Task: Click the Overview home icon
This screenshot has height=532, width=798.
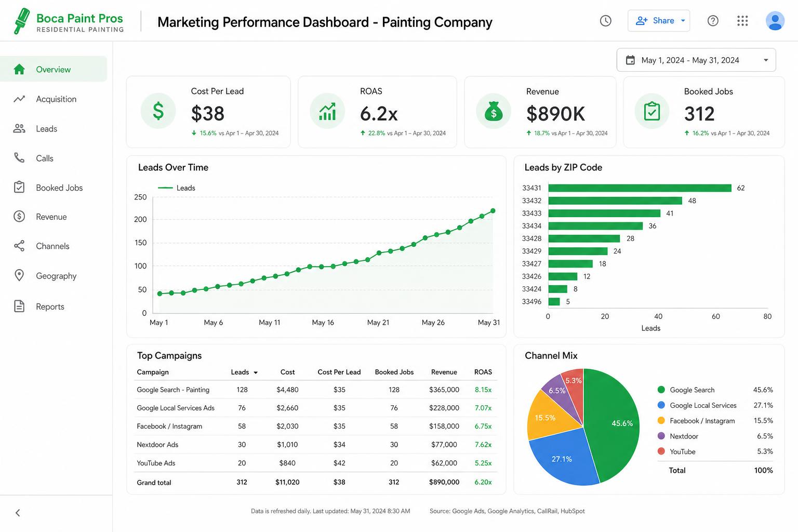Action: click(19, 69)
